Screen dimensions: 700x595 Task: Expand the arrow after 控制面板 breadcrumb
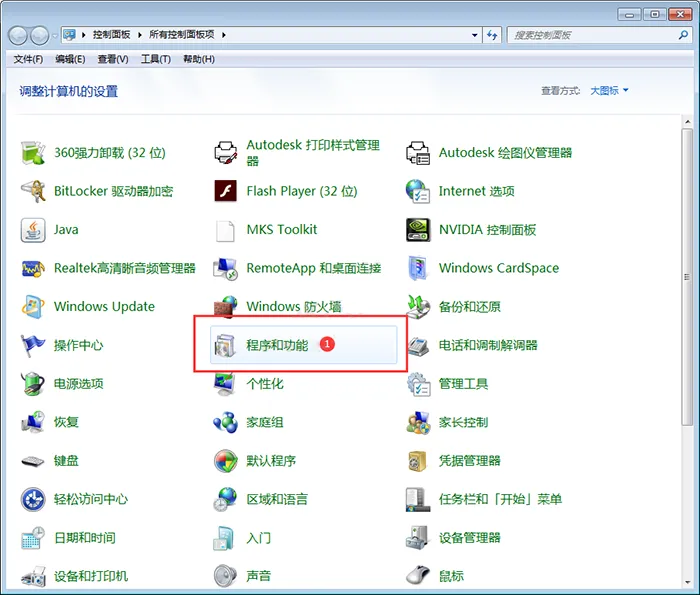click(x=140, y=35)
